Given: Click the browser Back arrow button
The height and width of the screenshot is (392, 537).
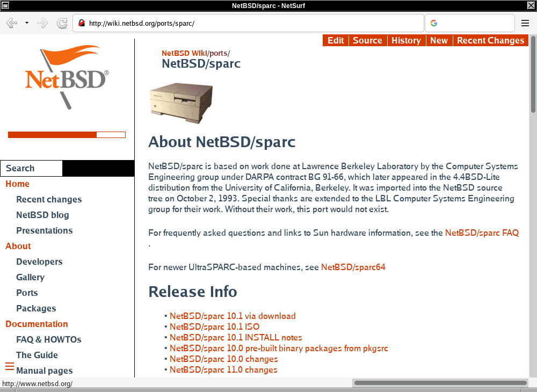Looking at the screenshot, I should [11, 23].
